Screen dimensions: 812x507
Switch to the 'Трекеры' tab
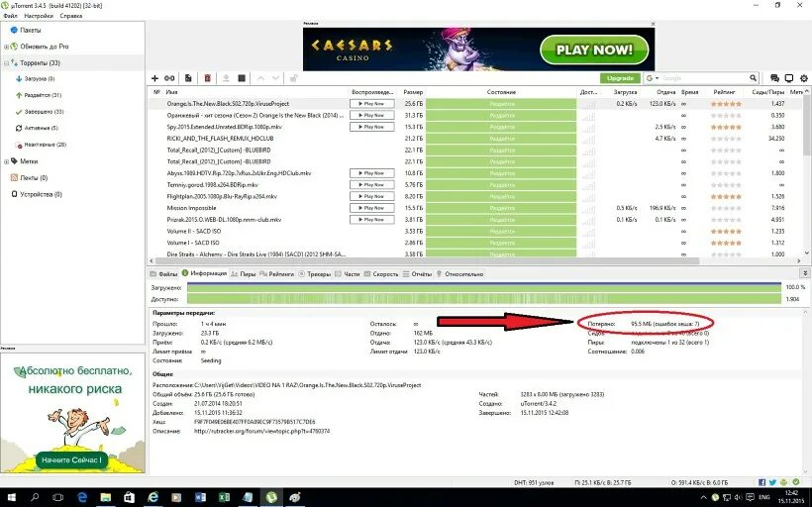pyautogui.click(x=314, y=274)
